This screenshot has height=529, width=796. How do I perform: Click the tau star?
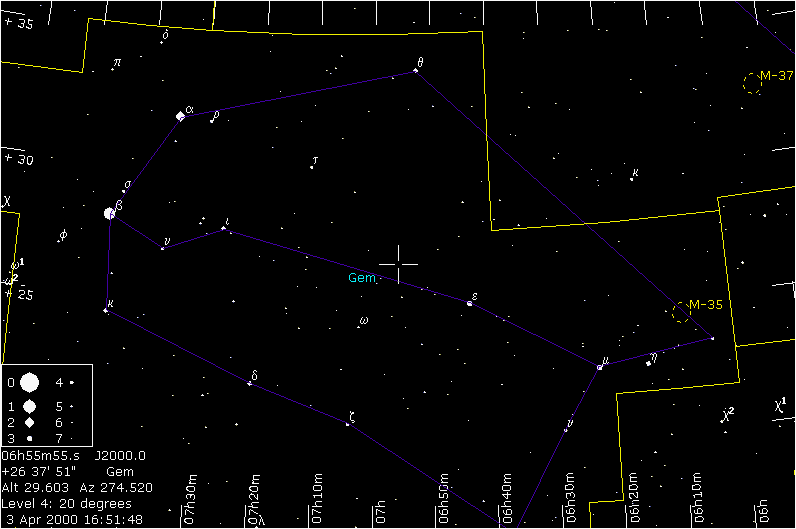(312, 167)
